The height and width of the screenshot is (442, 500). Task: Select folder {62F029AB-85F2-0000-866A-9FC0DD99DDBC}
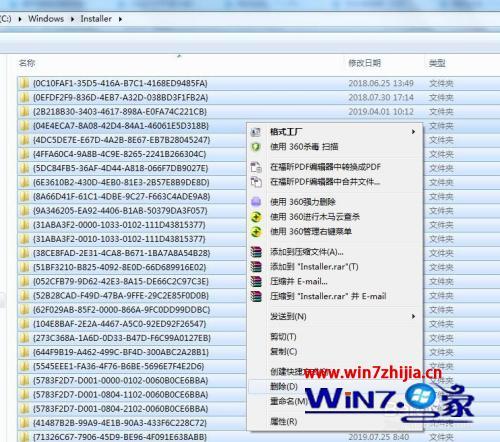tap(121, 310)
